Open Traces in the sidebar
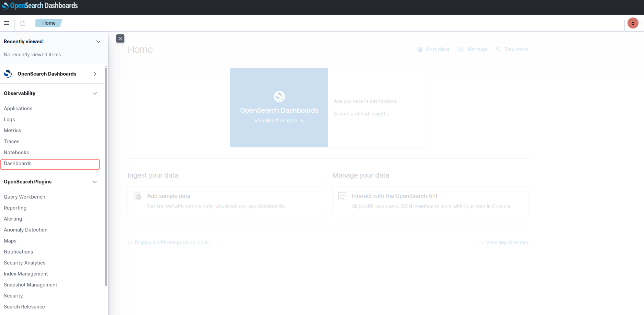This screenshot has width=644, height=315. click(x=11, y=142)
